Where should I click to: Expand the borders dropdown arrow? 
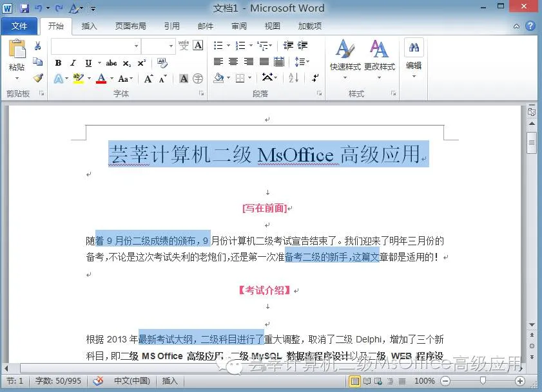point(250,78)
